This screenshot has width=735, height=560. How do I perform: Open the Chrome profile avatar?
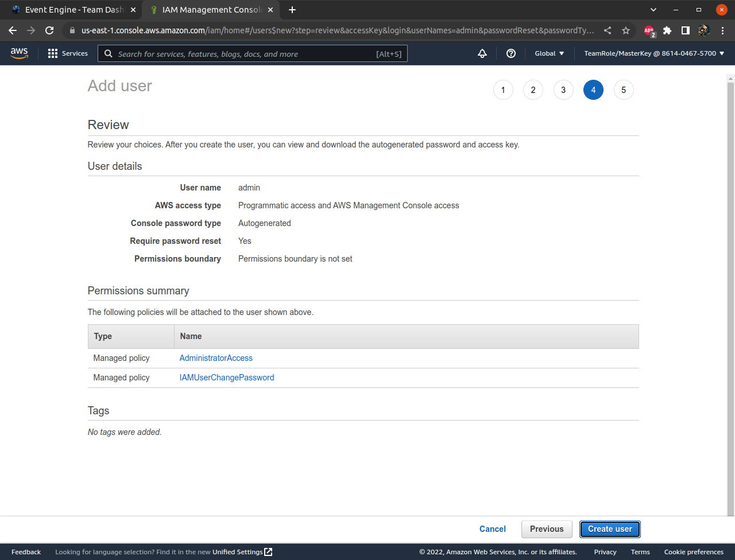[x=704, y=30]
